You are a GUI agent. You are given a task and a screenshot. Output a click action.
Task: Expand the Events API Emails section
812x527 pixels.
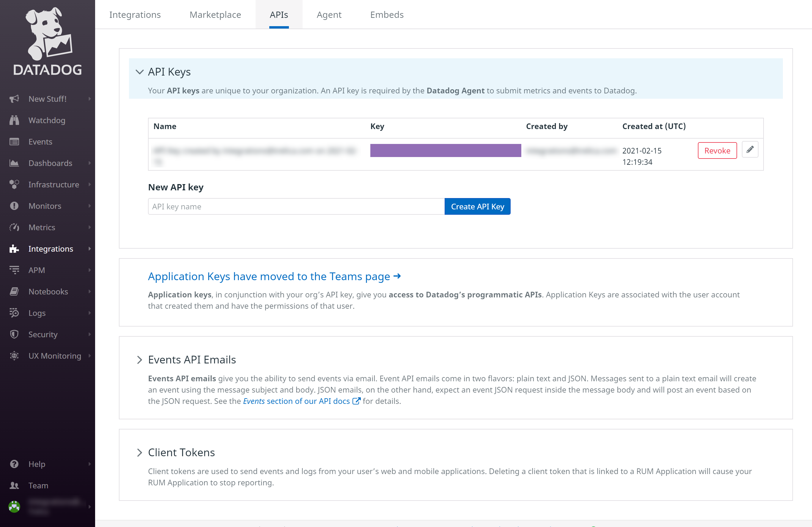tap(139, 360)
